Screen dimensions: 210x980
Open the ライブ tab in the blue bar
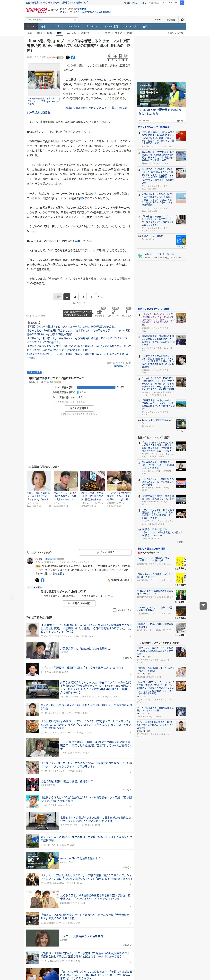(x=56, y=27)
